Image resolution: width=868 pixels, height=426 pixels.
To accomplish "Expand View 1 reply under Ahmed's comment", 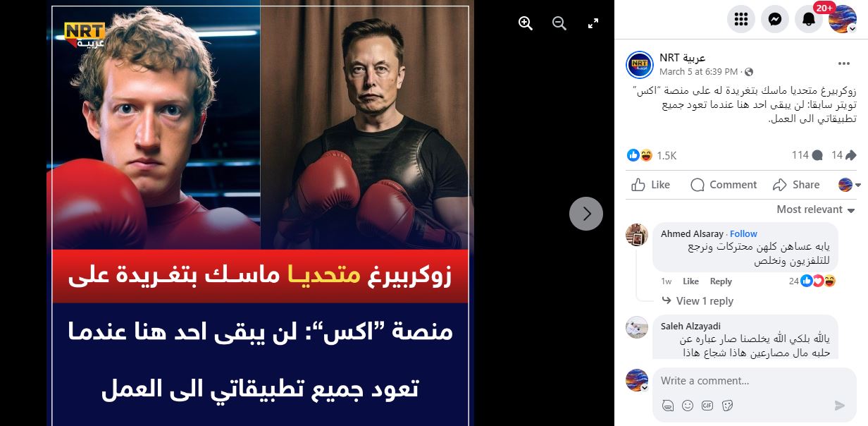I will (x=705, y=301).
